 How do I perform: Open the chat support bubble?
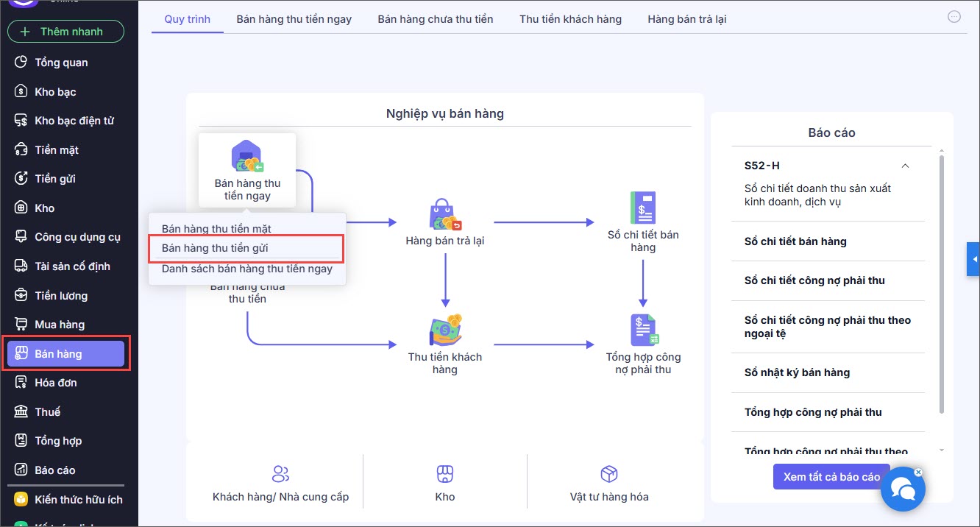pyautogui.click(x=903, y=489)
